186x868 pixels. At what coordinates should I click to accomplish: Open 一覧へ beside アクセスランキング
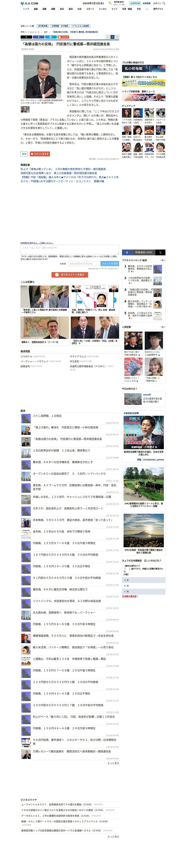pyautogui.click(x=162, y=260)
